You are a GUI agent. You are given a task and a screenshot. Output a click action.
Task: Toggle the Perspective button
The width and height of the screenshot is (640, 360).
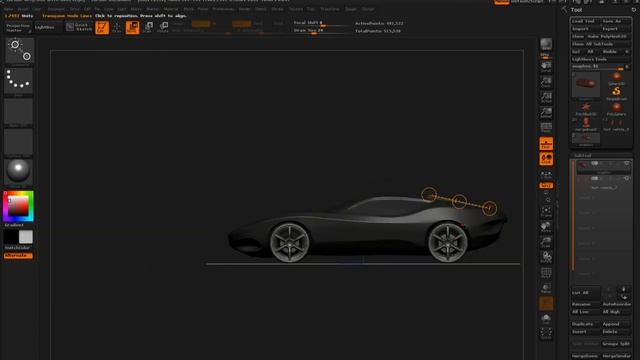coord(546,127)
